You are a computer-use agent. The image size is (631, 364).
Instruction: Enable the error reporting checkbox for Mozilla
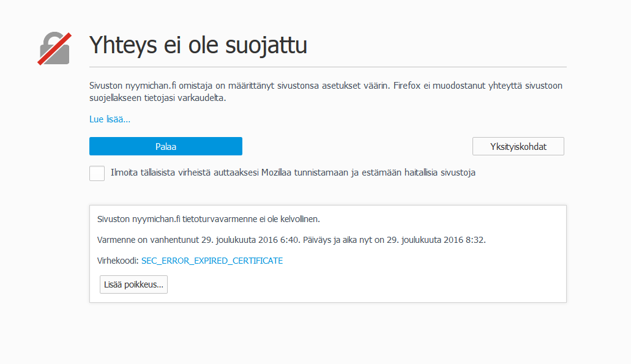point(97,173)
